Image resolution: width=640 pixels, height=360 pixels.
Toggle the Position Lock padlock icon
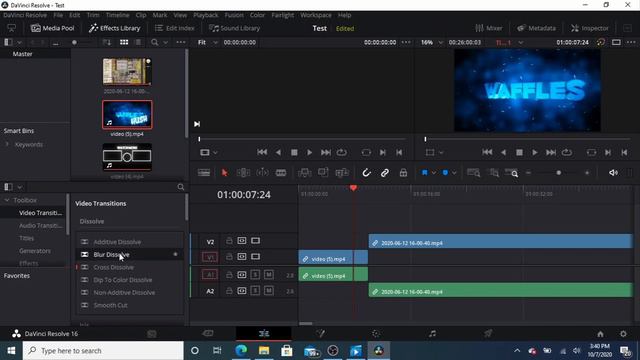403,173
